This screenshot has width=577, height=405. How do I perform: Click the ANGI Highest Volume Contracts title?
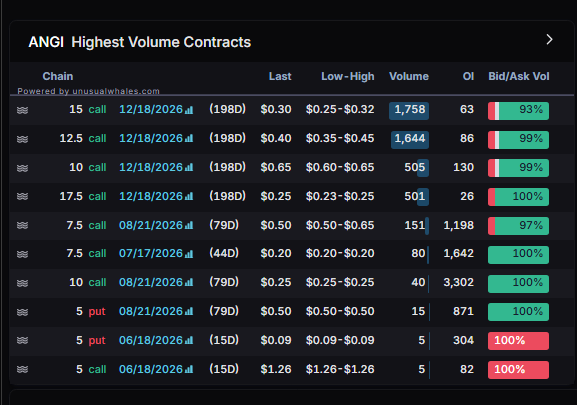coord(139,42)
